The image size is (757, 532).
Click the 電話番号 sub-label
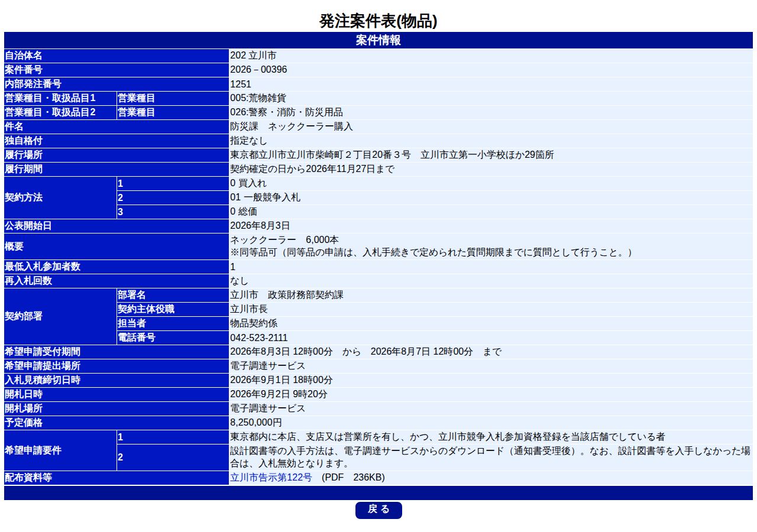[x=173, y=338]
